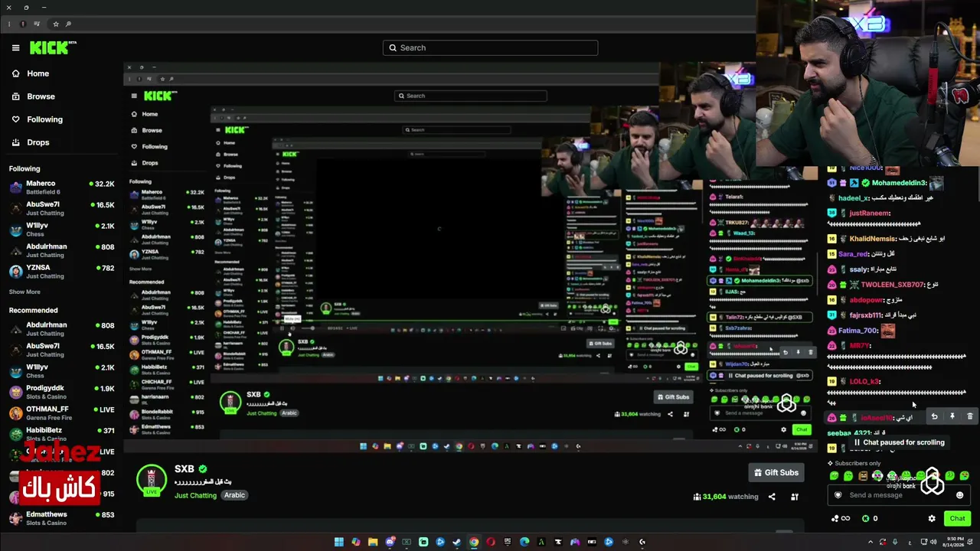Open HabibiBetz in the Recommended list

pyautogui.click(x=61, y=434)
